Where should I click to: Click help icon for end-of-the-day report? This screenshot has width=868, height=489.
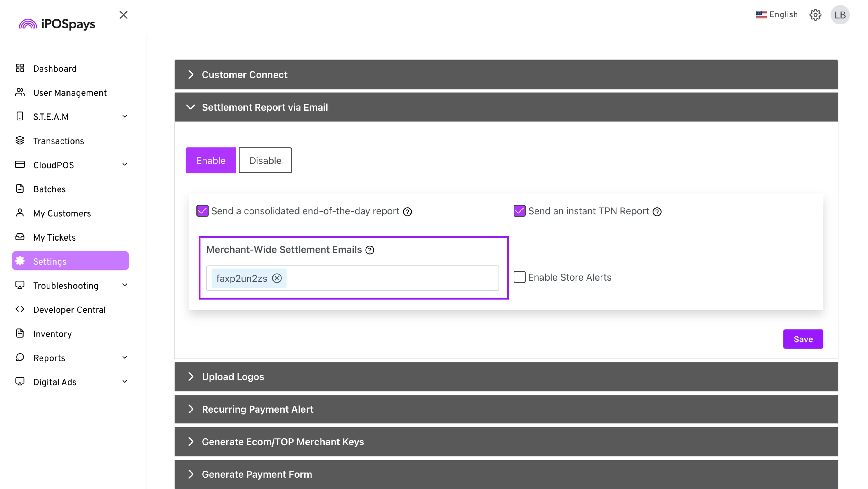407,212
